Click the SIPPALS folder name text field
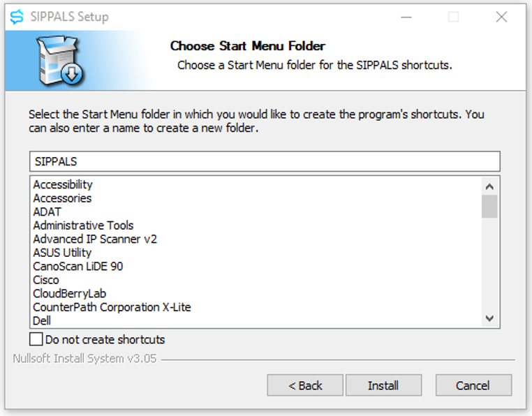Screen dimensions: 532x416 click(265, 161)
